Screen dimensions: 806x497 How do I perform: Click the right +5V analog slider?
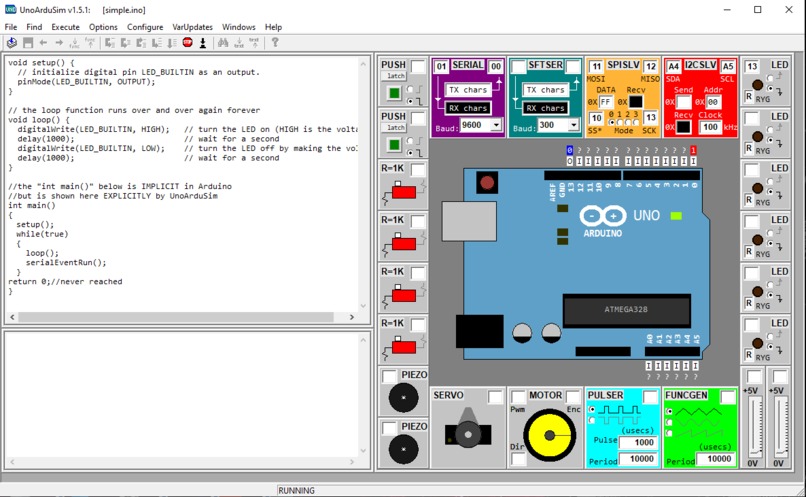[x=781, y=427]
